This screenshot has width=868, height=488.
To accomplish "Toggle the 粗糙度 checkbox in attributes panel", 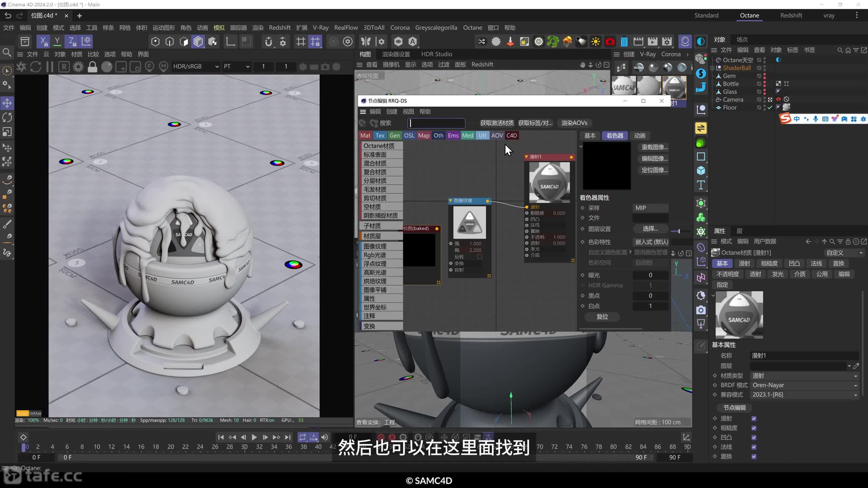I will pos(754,428).
